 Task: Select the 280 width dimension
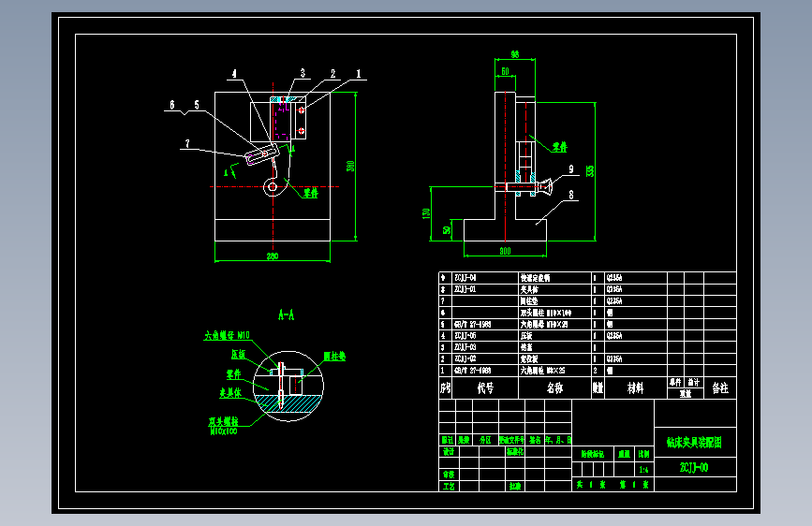coord(273,256)
